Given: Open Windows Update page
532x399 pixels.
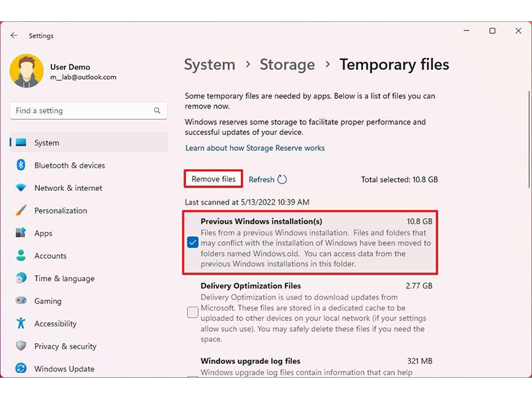Looking at the screenshot, I should (89, 368).
